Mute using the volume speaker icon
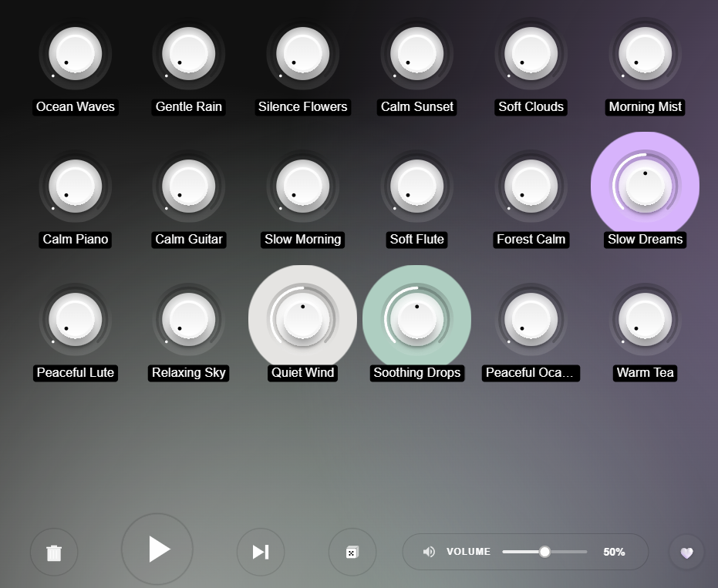Image resolution: width=718 pixels, height=588 pixels. [x=430, y=552]
